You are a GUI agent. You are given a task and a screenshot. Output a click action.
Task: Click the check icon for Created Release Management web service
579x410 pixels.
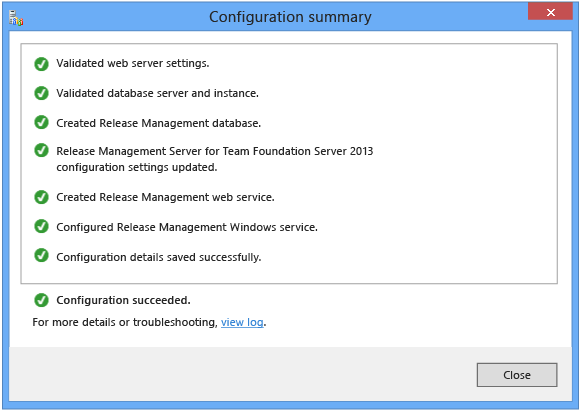[x=41, y=197]
